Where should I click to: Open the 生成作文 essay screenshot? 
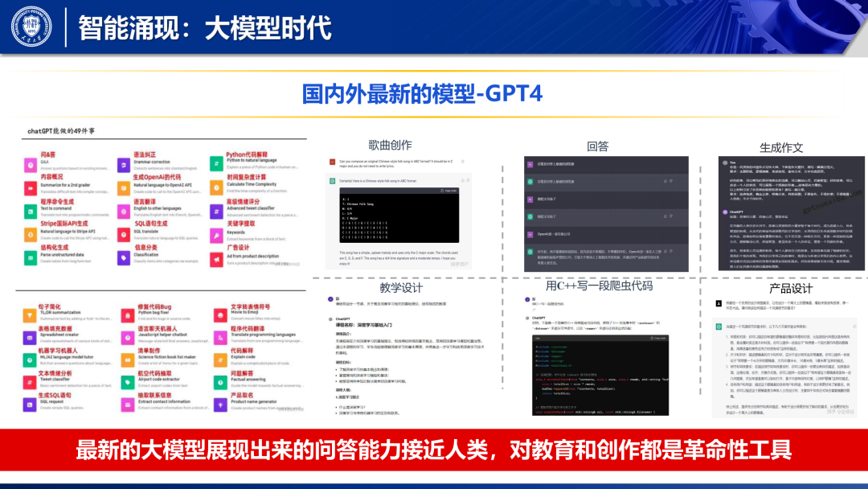tap(792, 213)
